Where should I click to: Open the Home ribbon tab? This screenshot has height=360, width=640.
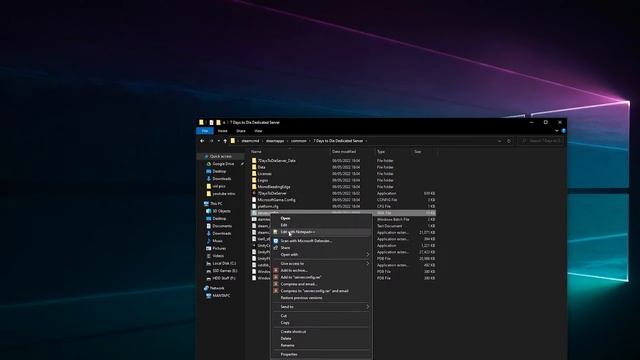click(x=222, y=131)
